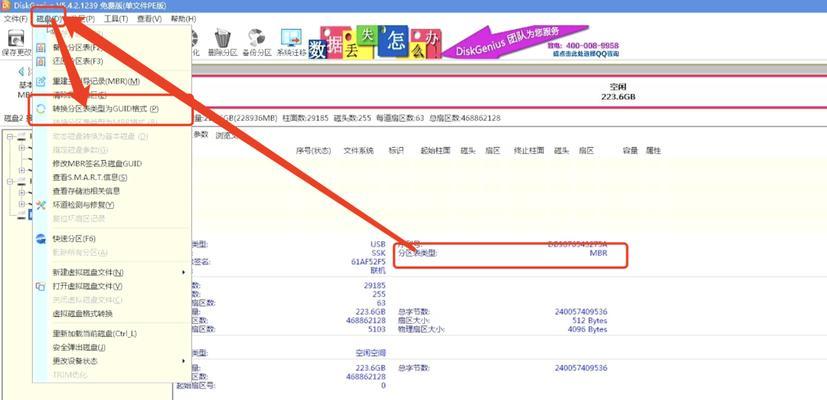Click the 4096 Bytes physical sector value
The image size is (827, 400).
[x=588, y=329]
